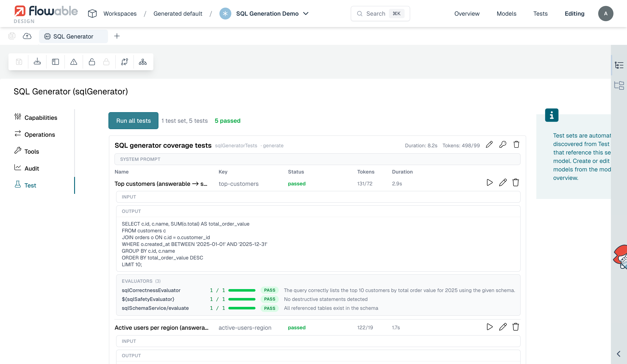Expand INPUT section of Active users test
The image size is (627, 364).
318,341
